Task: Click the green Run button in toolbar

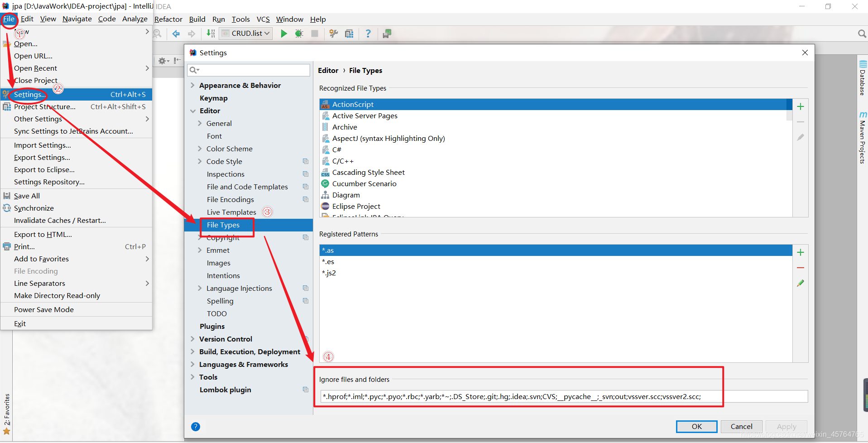Action: [284, 34]
